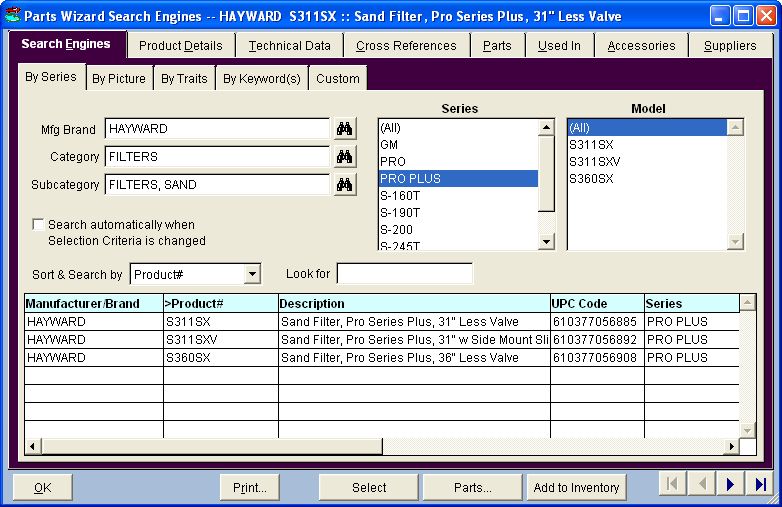Click the Mfg Brand input field
782x507 pixels.
pos(217,129)
